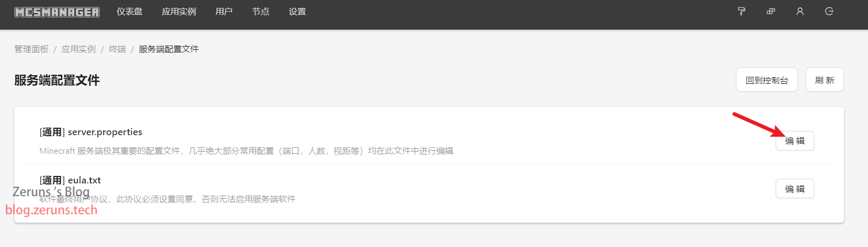868x247 pixels.
Task: Click the layout blocks design icon
Action: (x=771, y=11)
